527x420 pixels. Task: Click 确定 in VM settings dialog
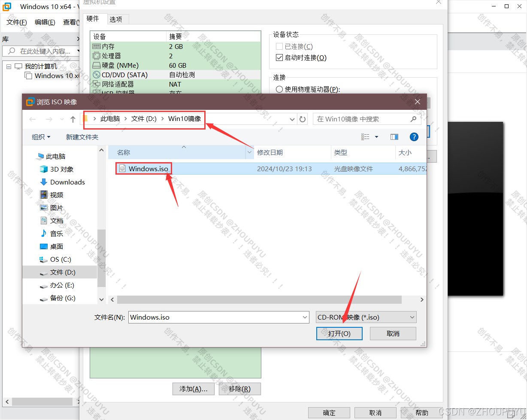[x=329, y=413]
